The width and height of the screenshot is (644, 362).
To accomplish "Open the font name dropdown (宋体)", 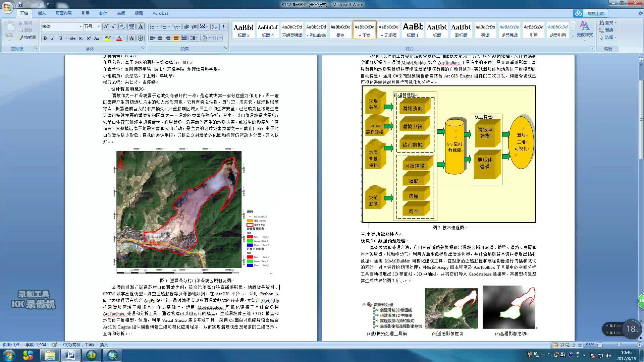I will [80, 26].
